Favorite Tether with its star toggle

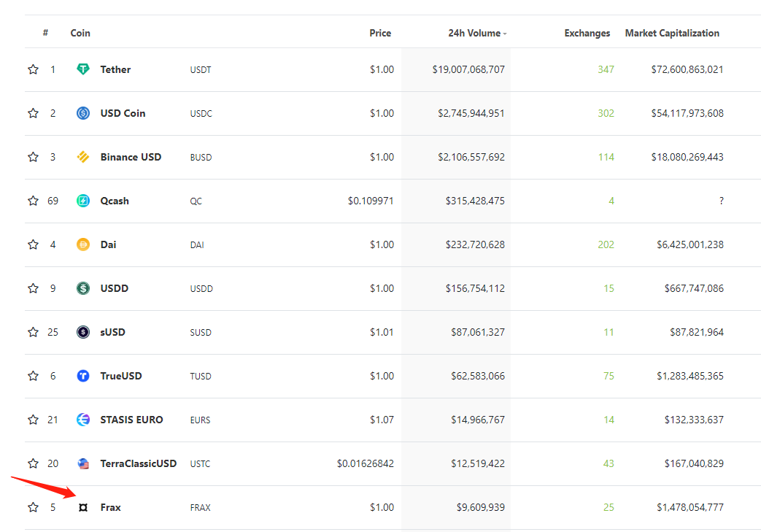pos(33,69)
